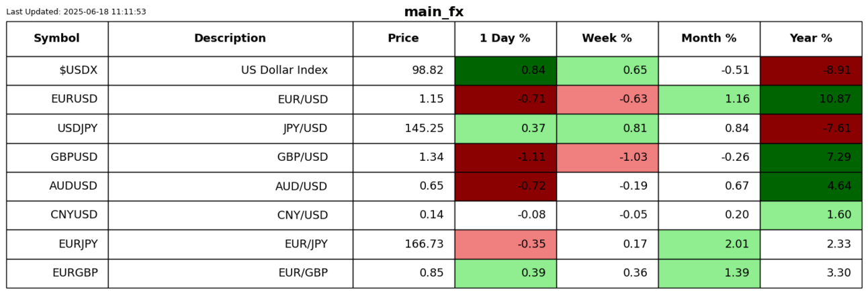Click the Month % column header

pos(709,38)
